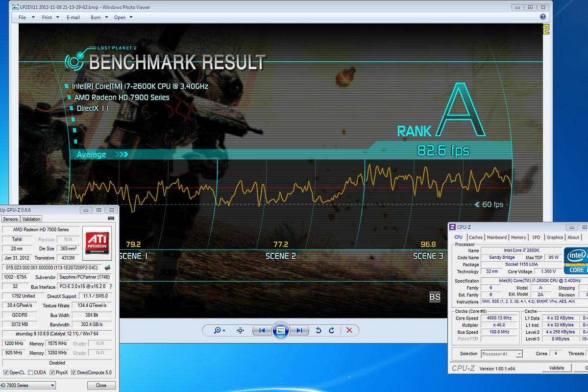Go to the next image
The image size is (588, 392).
pos(299,330)
